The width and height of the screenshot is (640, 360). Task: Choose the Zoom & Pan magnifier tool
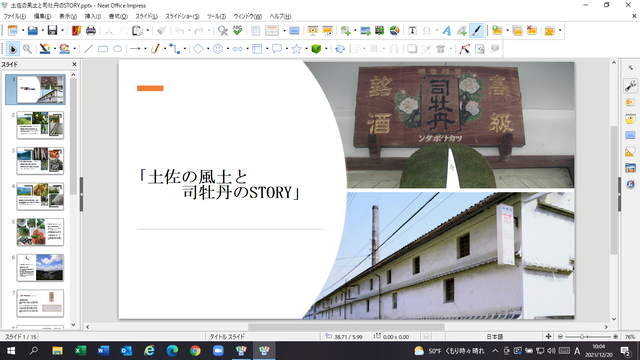click(x=27, y=49)
